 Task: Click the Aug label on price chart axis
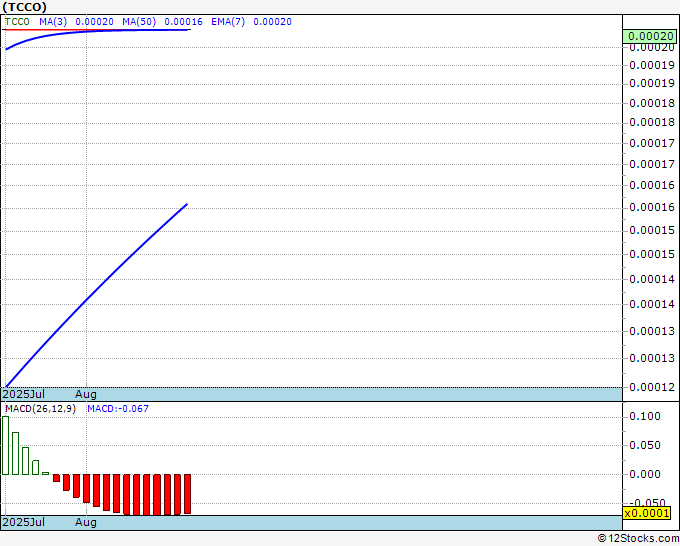86,394
